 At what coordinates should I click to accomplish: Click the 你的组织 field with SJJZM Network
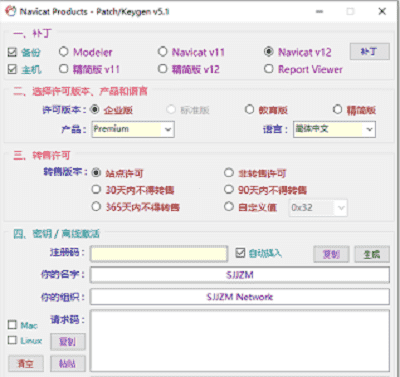[240, 297]
